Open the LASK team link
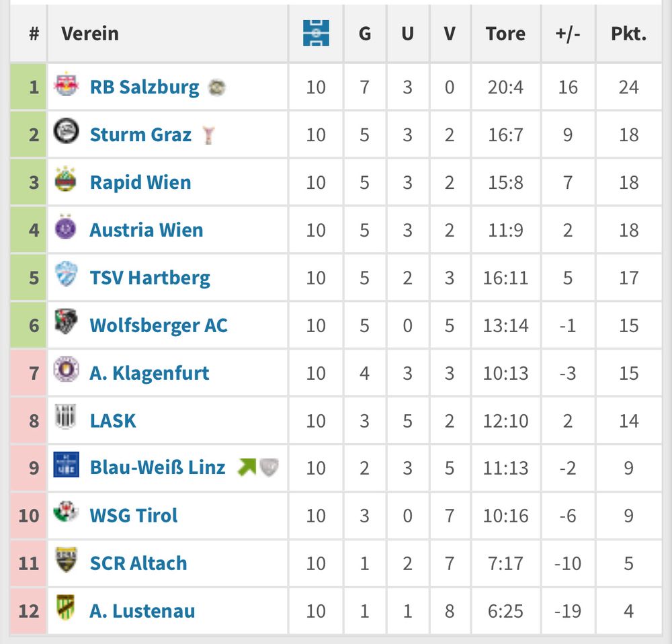Viewport: 672px width, 644px height. click(x=113, y=421)
